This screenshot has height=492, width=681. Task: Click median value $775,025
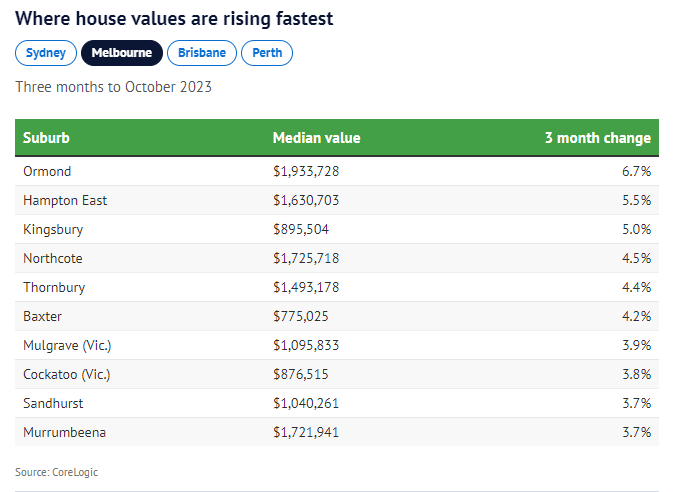click(301, 316)
